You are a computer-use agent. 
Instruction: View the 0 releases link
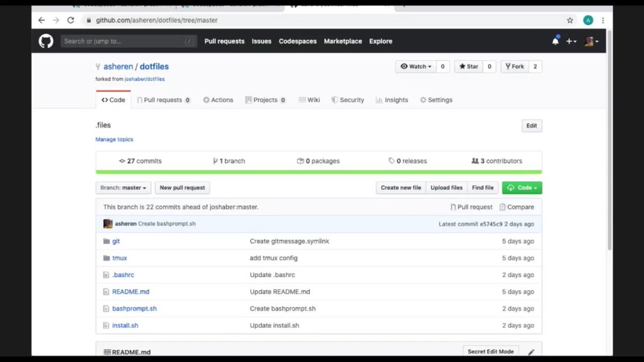click(408, 161)
